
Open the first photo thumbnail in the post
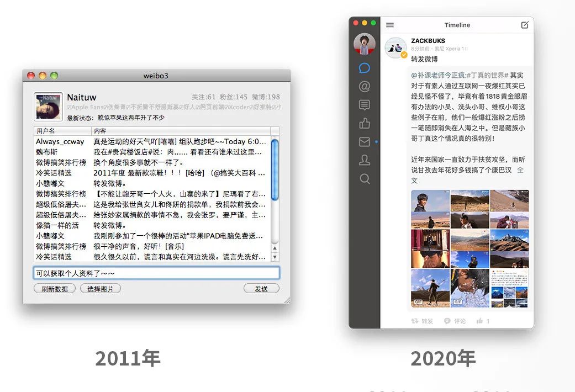[x=430, y=200]
